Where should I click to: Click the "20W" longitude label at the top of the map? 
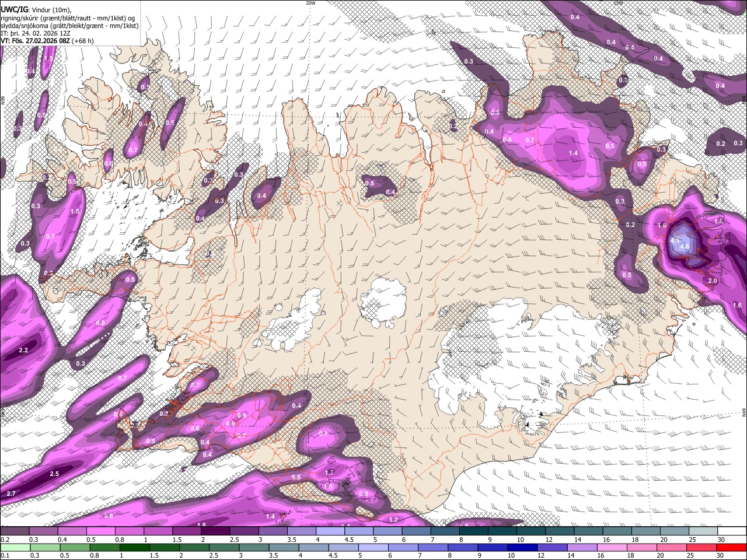pyautogui.click(x=311, y=3)
